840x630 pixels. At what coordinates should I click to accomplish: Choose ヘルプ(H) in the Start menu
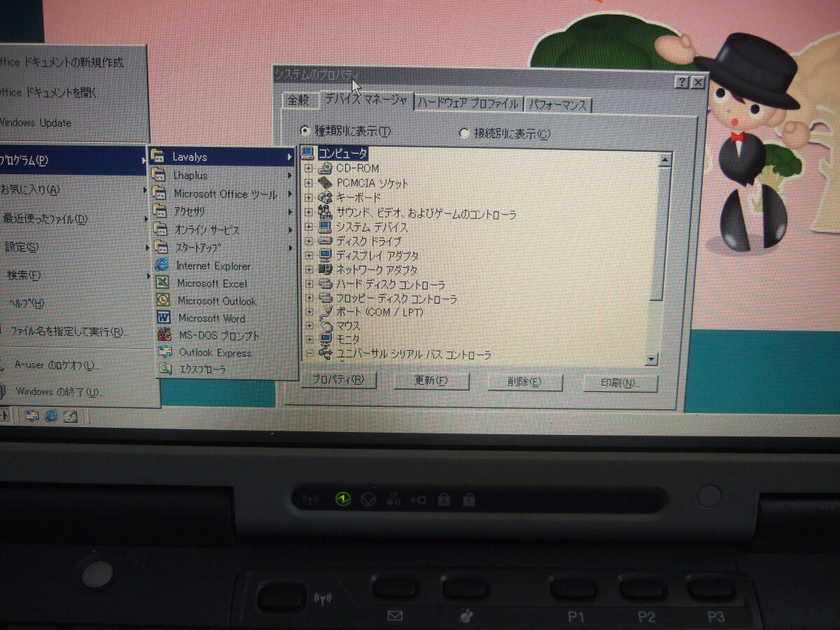pyautogui.click(x=77, y=303)
